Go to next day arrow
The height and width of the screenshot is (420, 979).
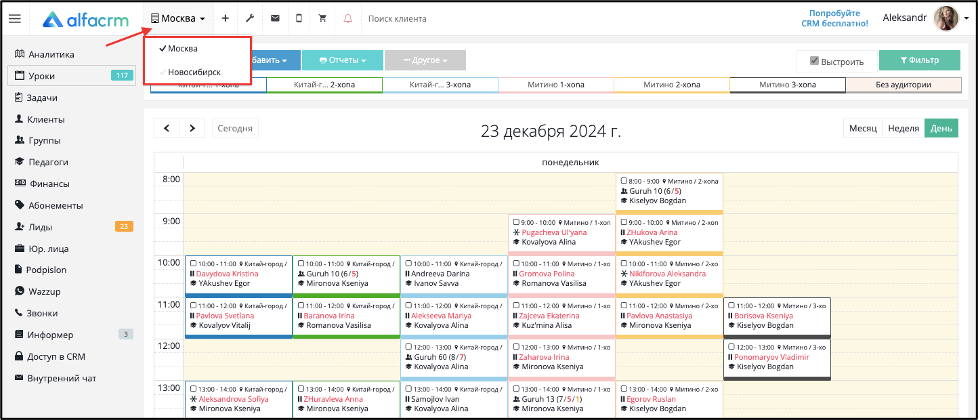[x=192, y=129]
